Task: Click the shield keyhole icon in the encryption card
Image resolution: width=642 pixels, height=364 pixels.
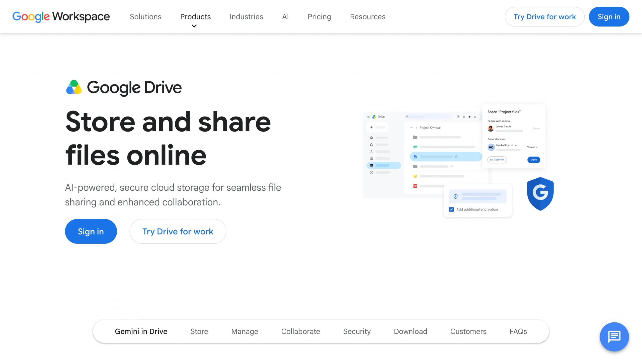Action: point(456,196)
